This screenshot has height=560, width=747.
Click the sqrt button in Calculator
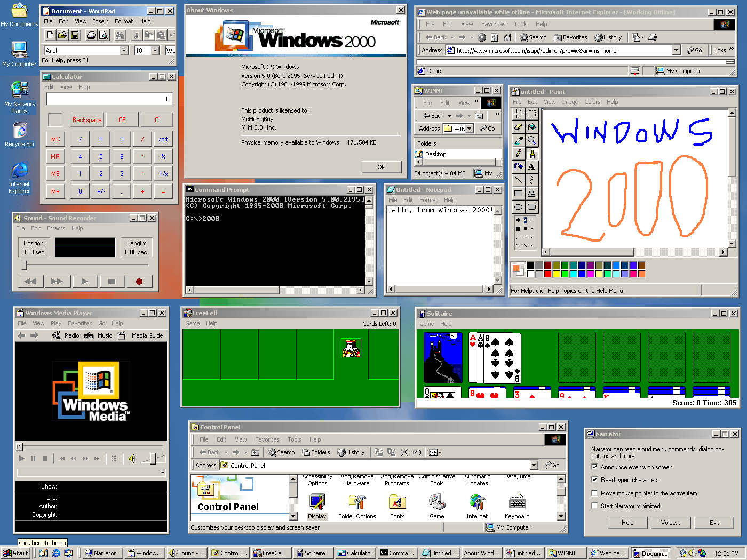pyautogui.click(x=163, y=139)
